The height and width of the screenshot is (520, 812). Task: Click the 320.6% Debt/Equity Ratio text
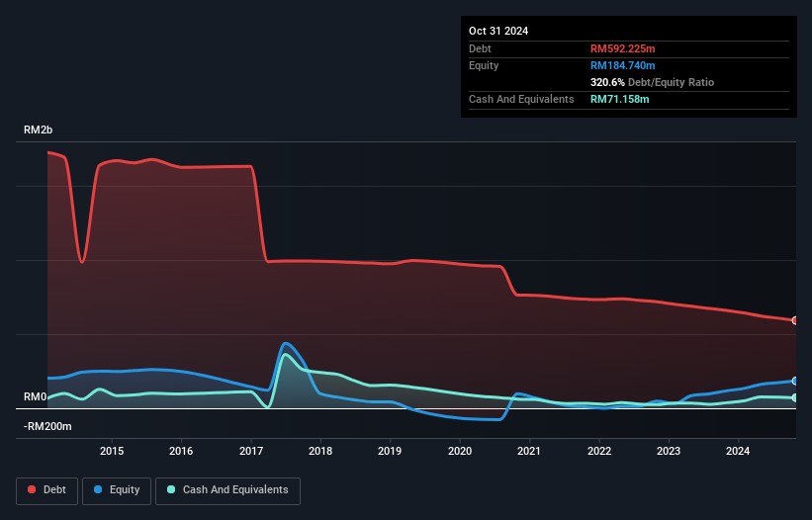pos(652,82)
